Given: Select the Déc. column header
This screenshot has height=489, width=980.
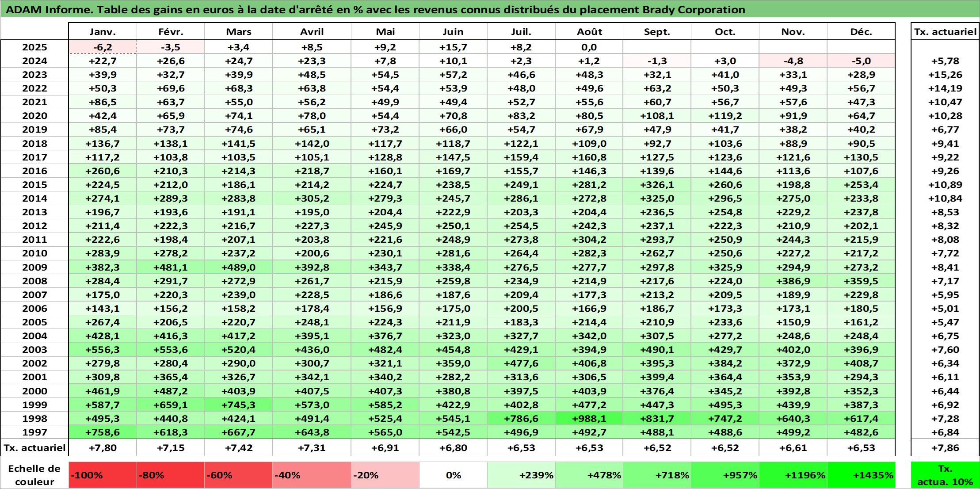Looking at the screenshot, I should pyautogui.click(x=861, y=32).
